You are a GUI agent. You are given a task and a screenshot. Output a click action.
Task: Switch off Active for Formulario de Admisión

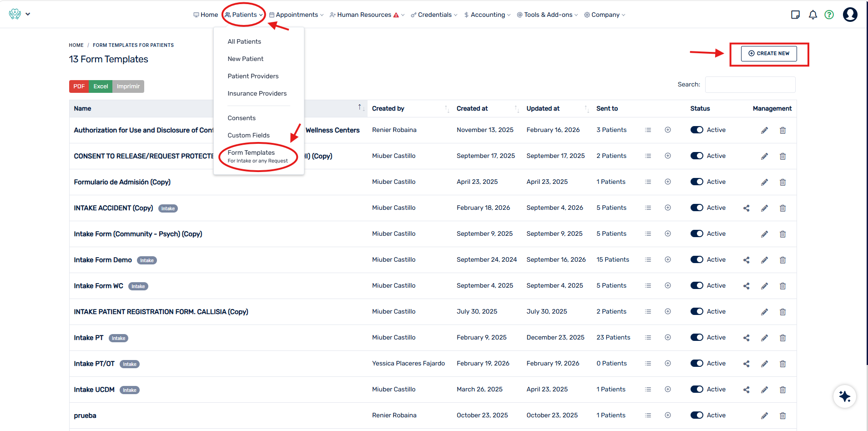(x=697, y=182)
